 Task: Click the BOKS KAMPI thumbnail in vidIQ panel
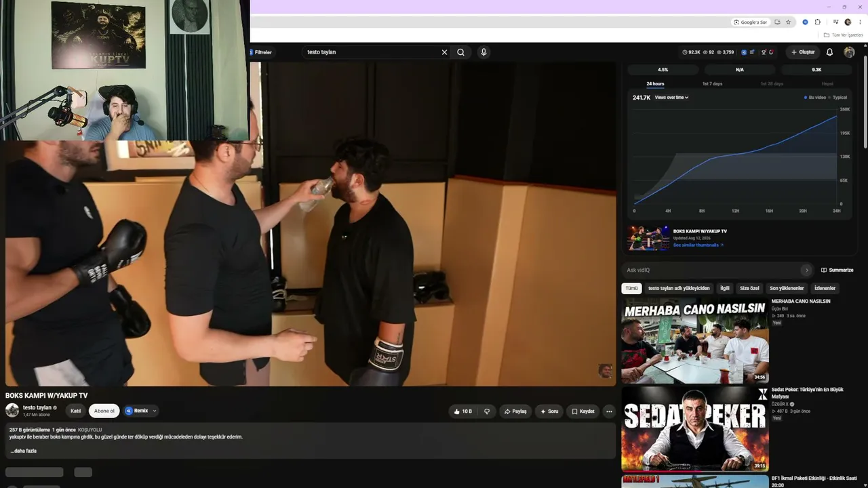648,239
